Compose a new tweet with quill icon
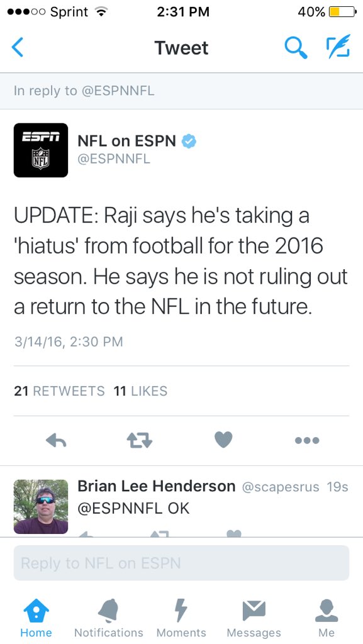This screenshot has width=363, height=644. point(338,46)
